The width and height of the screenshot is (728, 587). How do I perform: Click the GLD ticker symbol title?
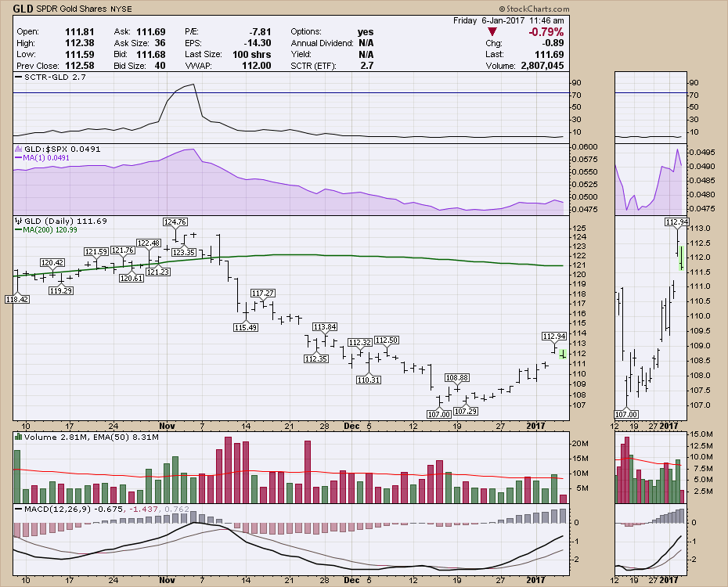tap(23, 9)
